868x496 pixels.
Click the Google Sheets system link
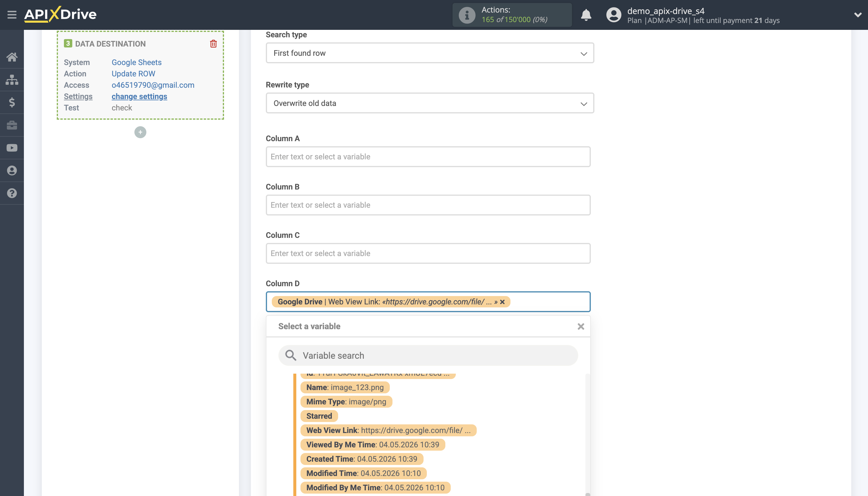click(x=137, y=62)
